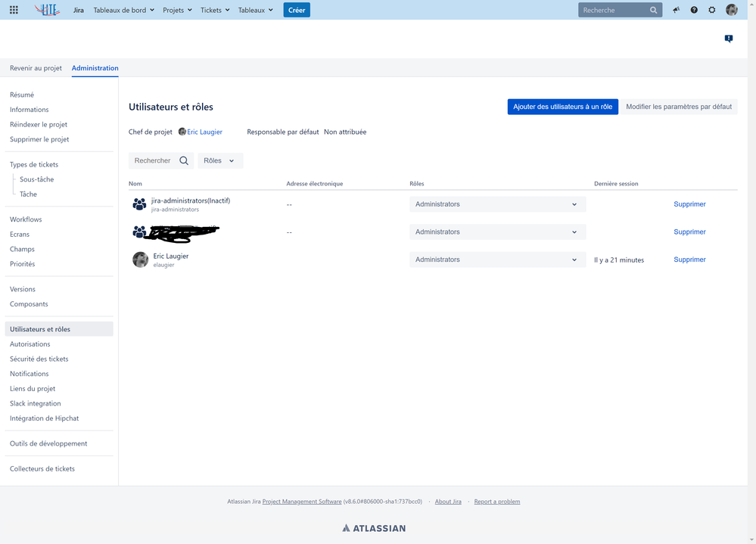Click Report a problem footer link
The width and height of the screenshot is (756, 544).
[x=497, y=502]
